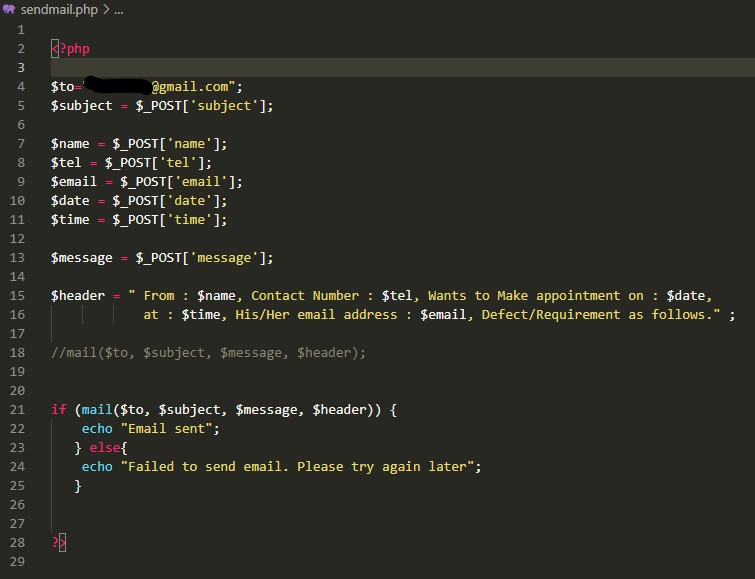Click the mail function name on line 21

[97, 409]
